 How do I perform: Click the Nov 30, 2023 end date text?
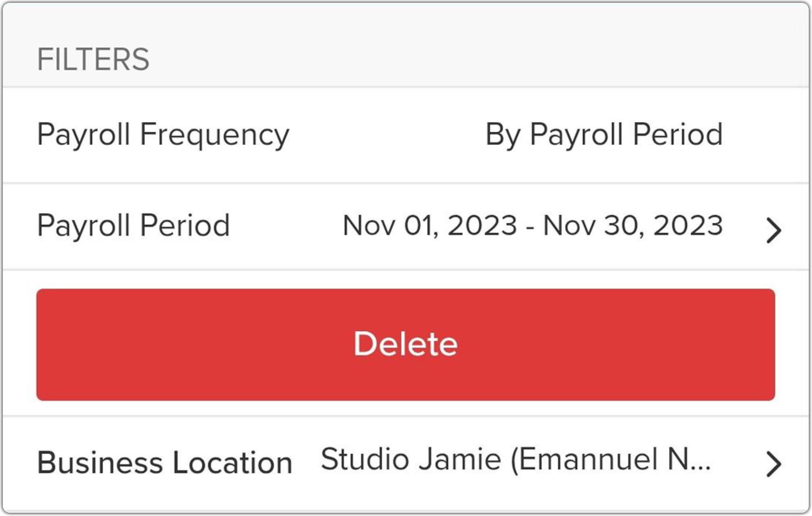[x=633, y=225]
